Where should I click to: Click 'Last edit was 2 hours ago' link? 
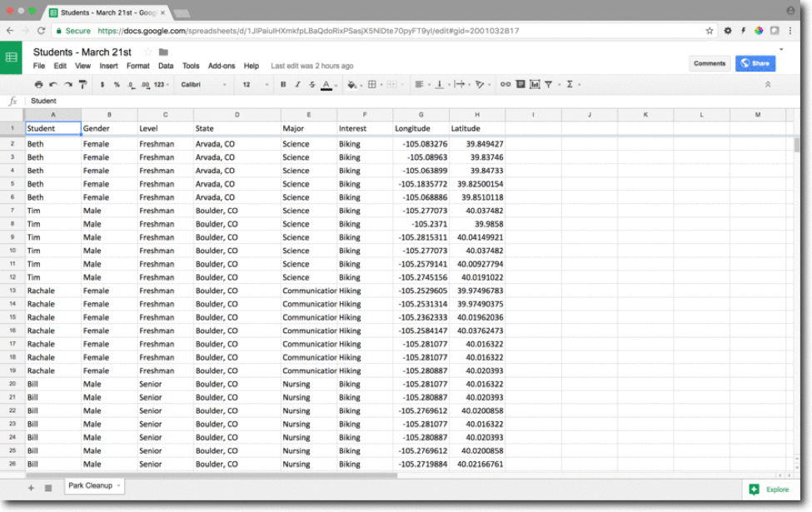[311, 66]
